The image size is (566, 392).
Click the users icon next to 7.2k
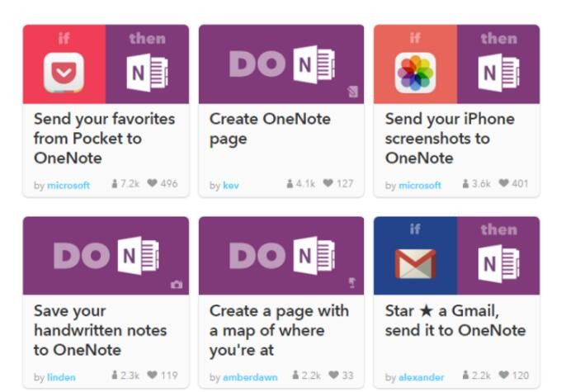115,183
